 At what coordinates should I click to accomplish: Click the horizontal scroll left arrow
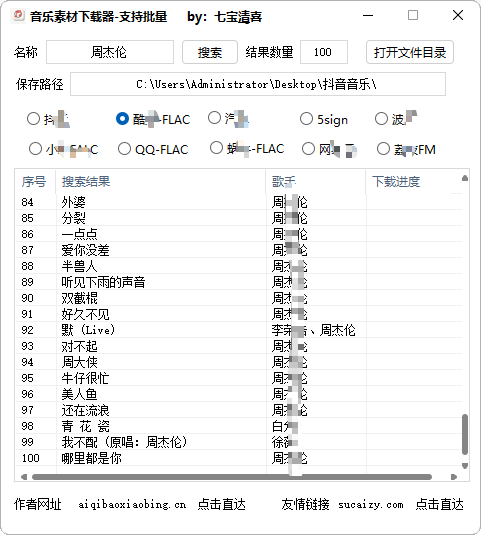(24, 477)
